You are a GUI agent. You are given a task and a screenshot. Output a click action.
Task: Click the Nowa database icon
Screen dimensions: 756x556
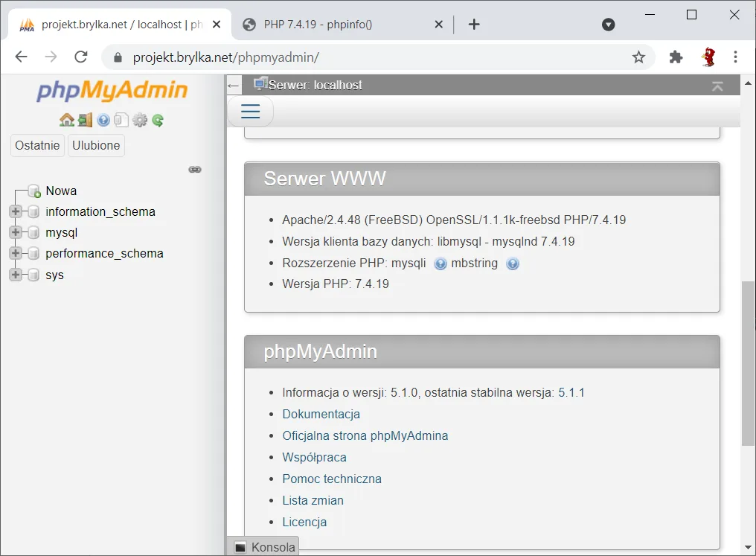(34, 191)
